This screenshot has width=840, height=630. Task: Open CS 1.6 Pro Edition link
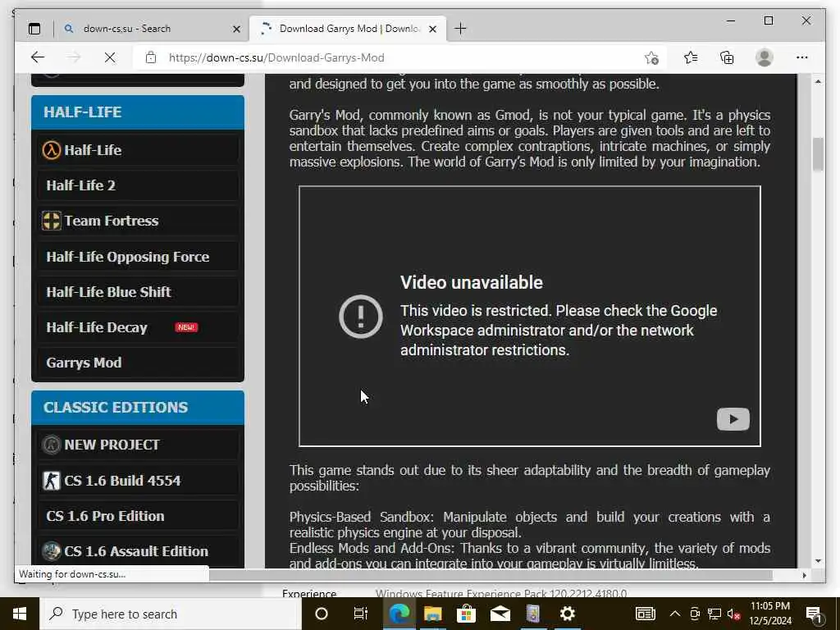[138, 516]
